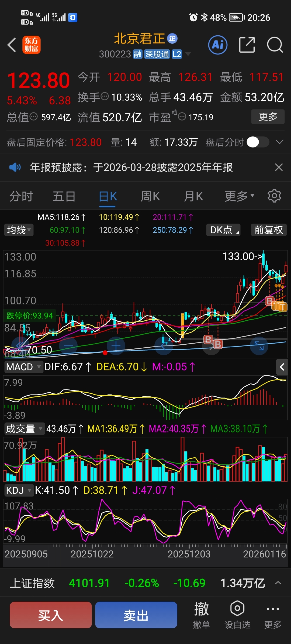This screenshot has height=644, width=291.
Task: Tap the 跌停价:93.94 label
Action: pyautogui.click(x=30, y=316)
